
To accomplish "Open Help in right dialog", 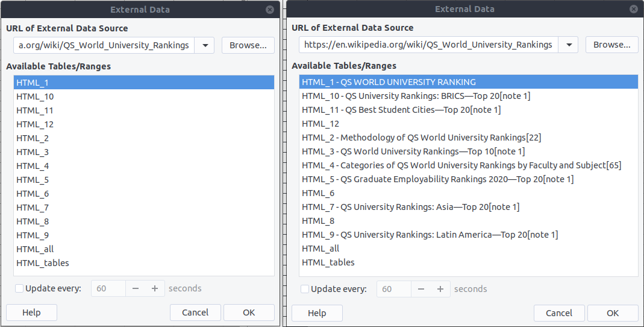I will coord(317,313).
